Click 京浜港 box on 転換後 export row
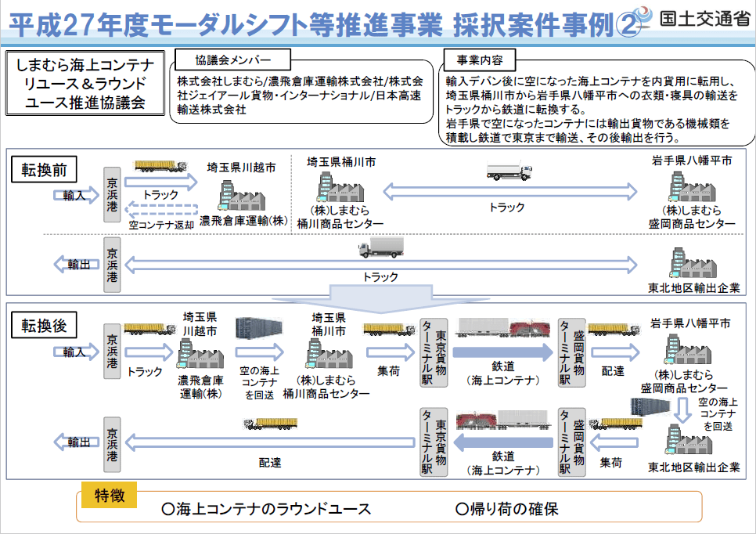Image resolution: width=756 pixels, height=534 pixels. pyautogui.click(x=112, y=444)
